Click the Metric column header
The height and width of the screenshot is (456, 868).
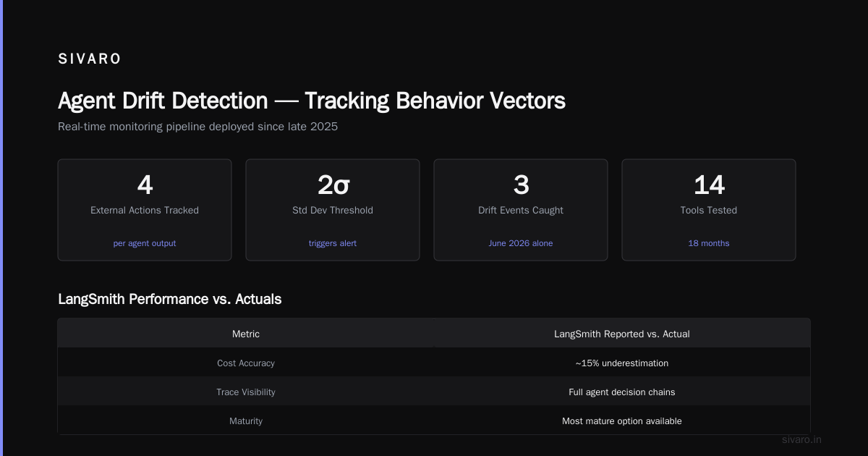click(x=246, y=334)
